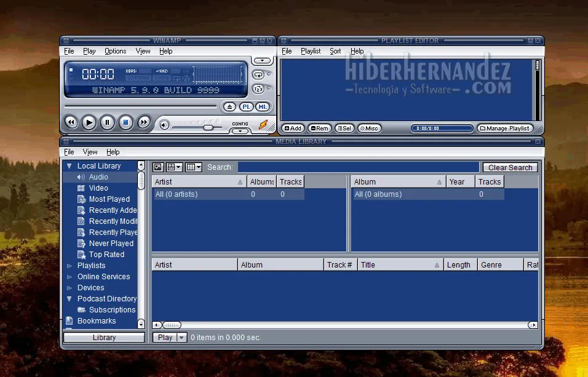Open the Sort menu in the Playlist Editor
Screen dimensions: 588x377
[335, 51]
